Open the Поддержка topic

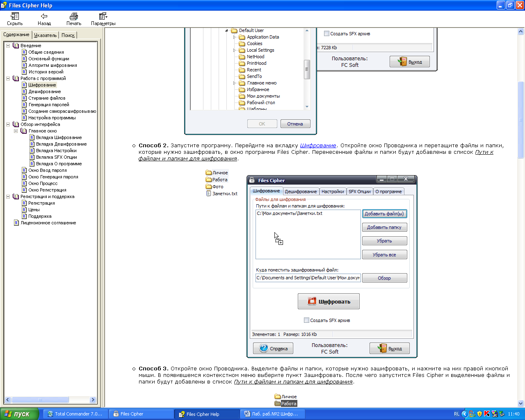coord(40,216)
